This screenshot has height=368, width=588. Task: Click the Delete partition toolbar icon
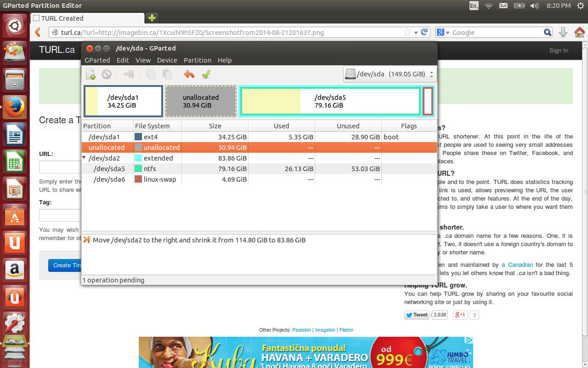click(x=107, y=74)
